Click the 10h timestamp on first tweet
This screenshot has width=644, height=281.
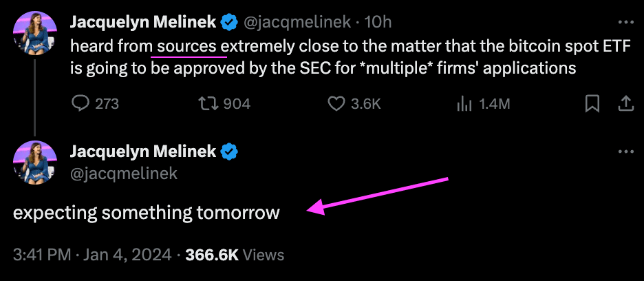378,23
